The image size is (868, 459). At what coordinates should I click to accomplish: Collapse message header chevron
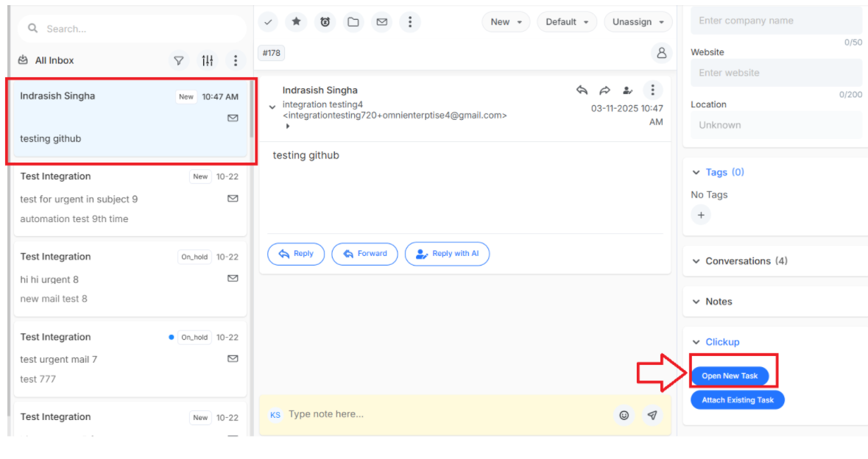click(272, 107)
